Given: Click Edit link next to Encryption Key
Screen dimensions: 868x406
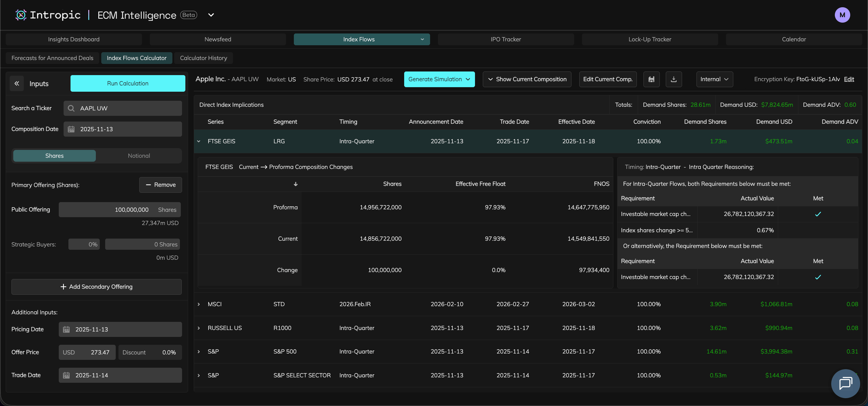Looking at the screenshot, I should coord(849,79).
